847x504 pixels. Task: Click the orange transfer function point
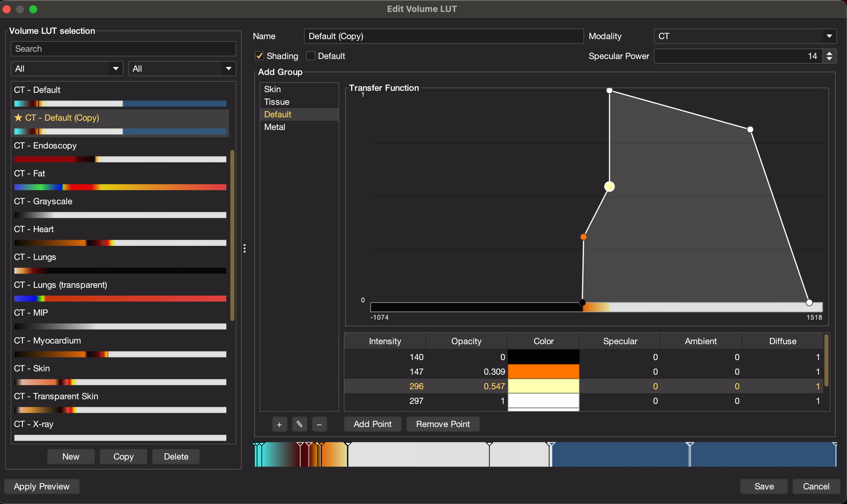click(x=583, y=237)
